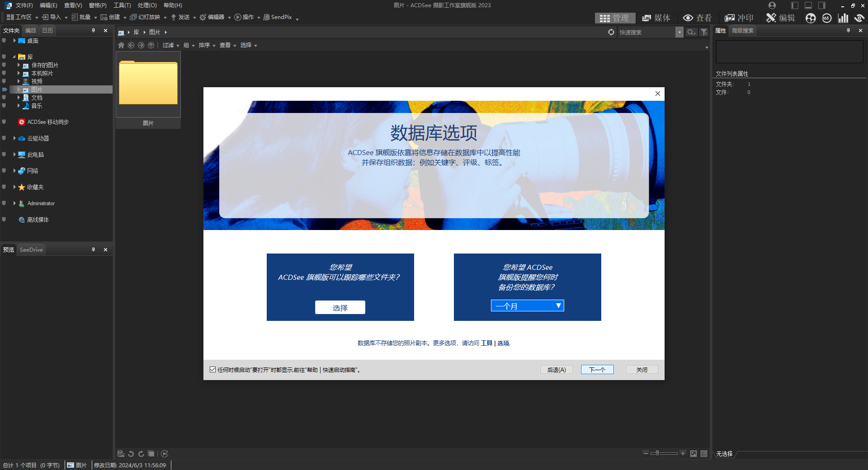
Task: Open the 组 group dropdown
Action: [x=189, y=45]
